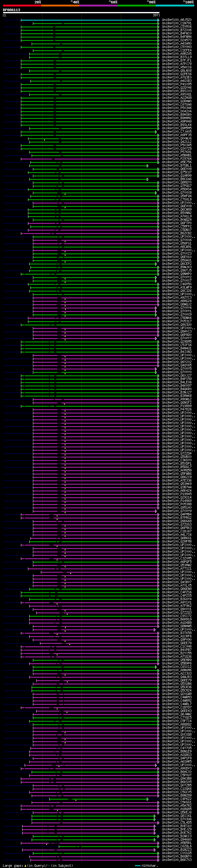197x868 pixels.
Task: Select hit UniRef100_Q29DM5
Action: point(177,342)
